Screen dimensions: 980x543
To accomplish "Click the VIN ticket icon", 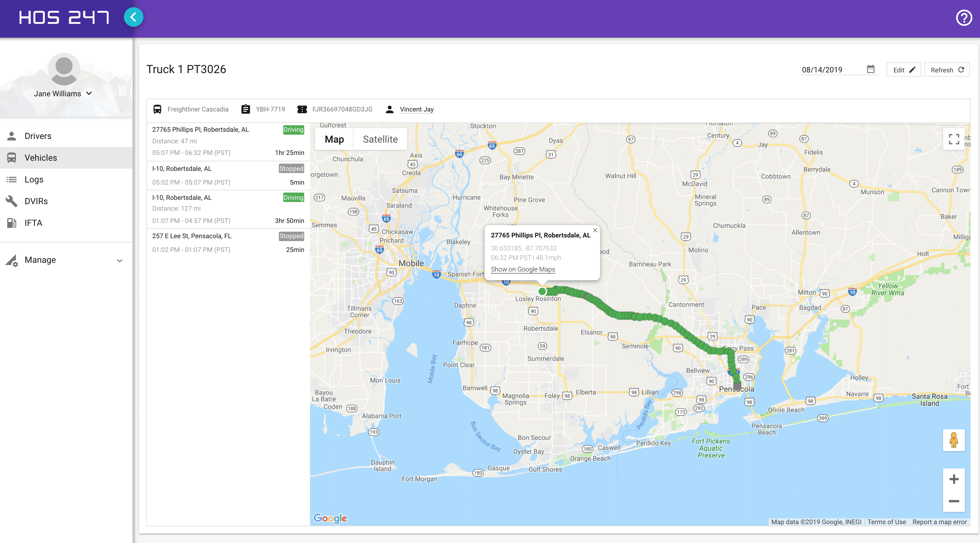I will pyautogui.click(x=302, y=109).
